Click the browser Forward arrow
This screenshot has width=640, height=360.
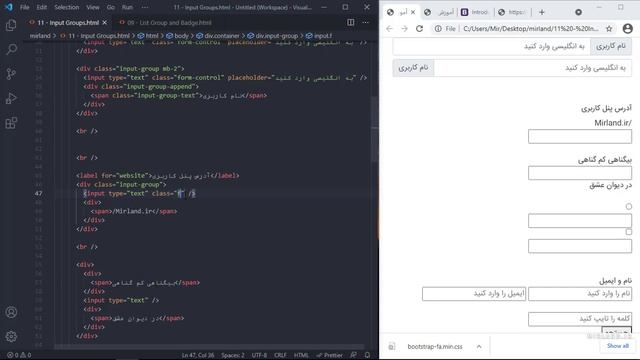click(404, 29)
